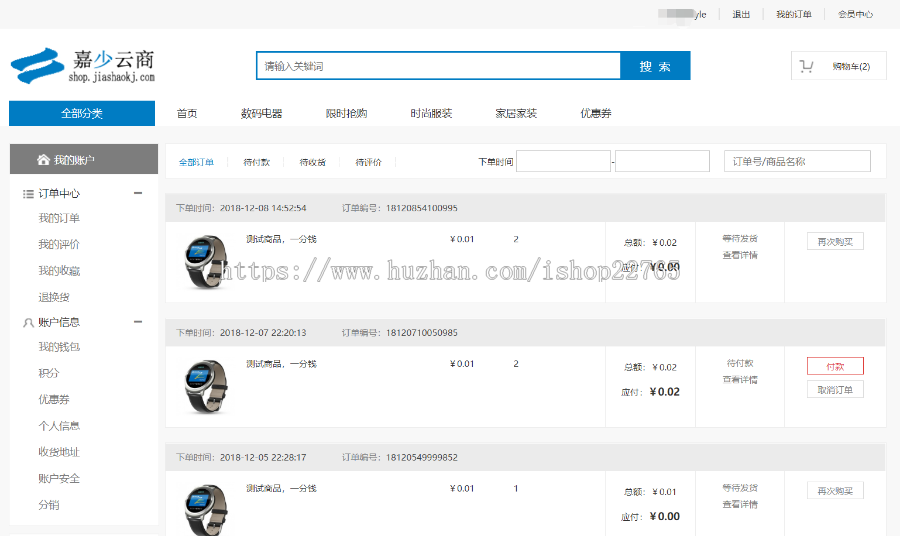Click 取消订单 for order 18120710050985
This screenshot has height=536, width=900.
pyautogui.click(x=835, y=390)
